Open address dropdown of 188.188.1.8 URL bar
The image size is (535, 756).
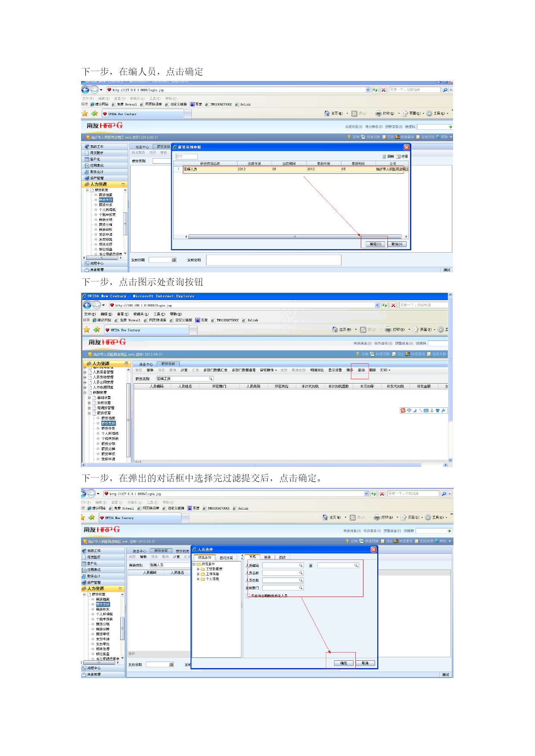point(377,305)
